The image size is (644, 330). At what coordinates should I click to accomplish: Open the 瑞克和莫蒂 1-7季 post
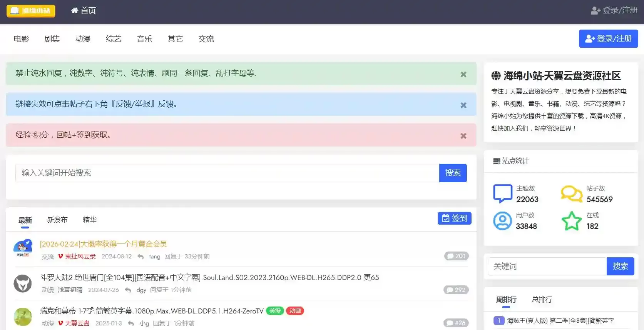[152, 311]
